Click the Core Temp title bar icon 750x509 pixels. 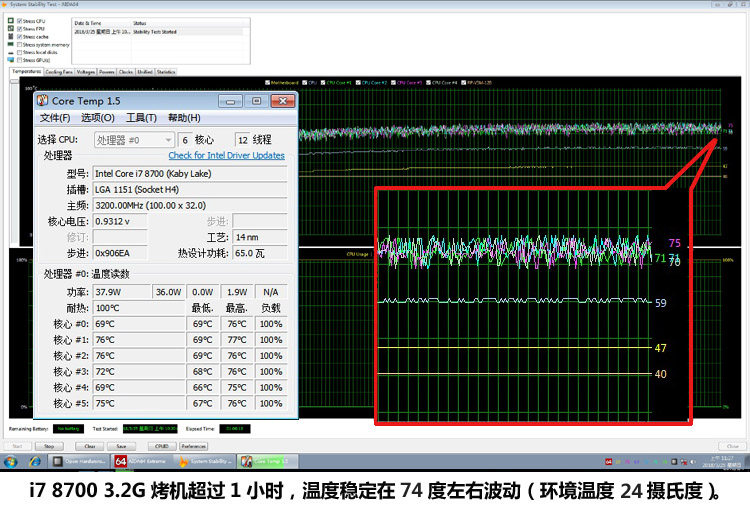click(43, 100)
